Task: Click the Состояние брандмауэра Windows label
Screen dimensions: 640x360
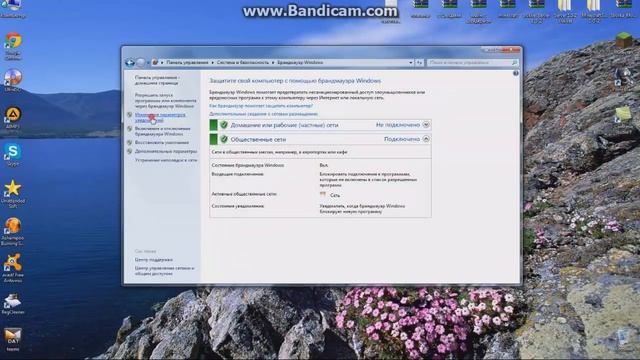Action: click(248, 165)
